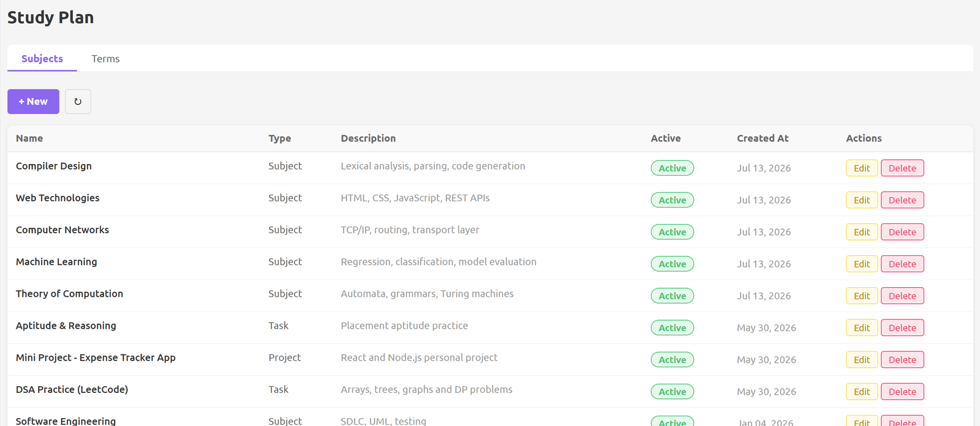Screen dimensions: 980x426
Task: Edit Aptitude & Reasoning task
Action: tap(862, 328)
